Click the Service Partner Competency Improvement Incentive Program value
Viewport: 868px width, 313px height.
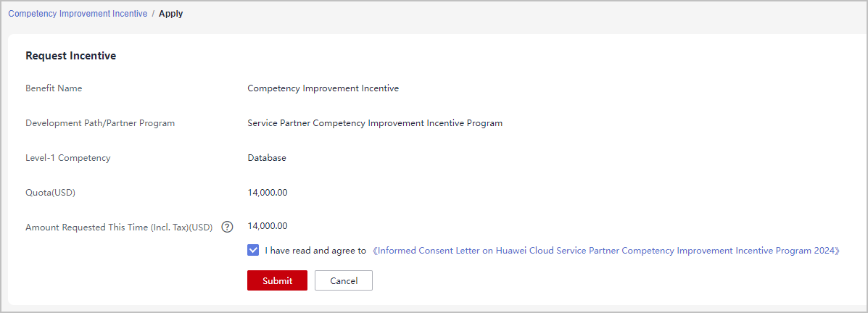tap(375, 123)
